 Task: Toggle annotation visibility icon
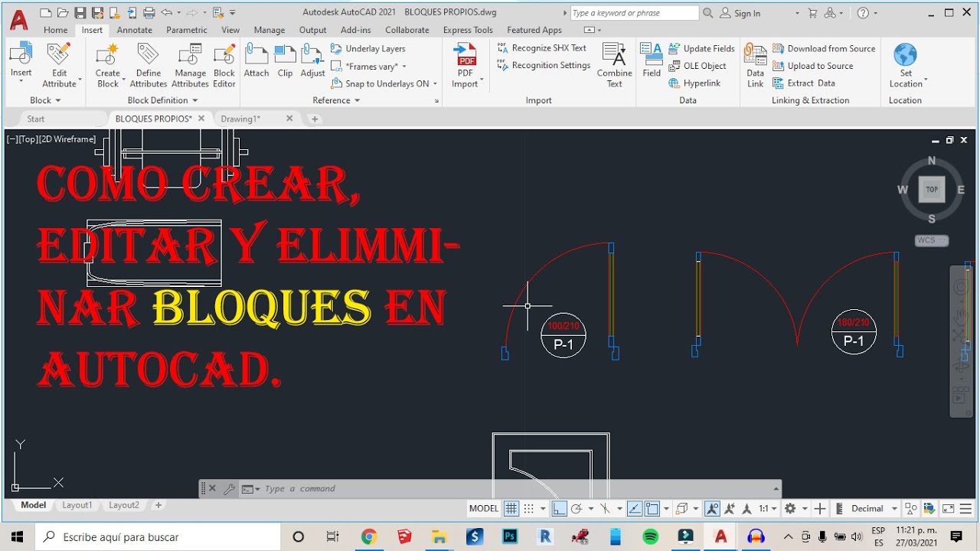click(x=712, y=509)
